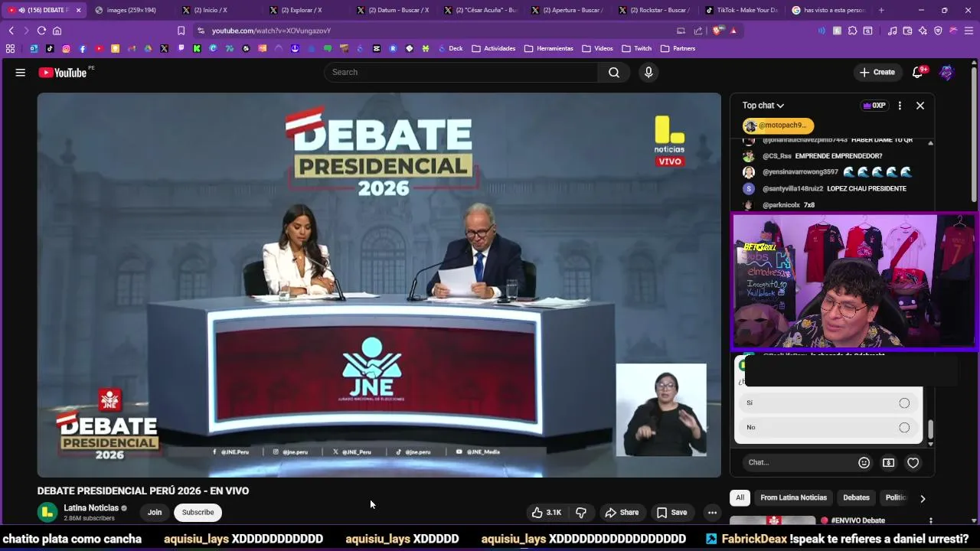Open the 0XP crown badge in chat
The width and height of the screenshot is (980, 551).
[x=874, y=106]
